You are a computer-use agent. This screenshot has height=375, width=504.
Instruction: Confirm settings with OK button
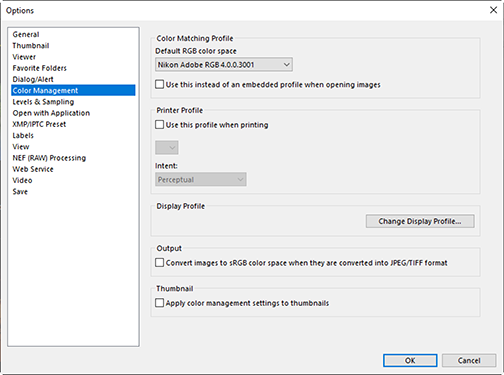410,360
